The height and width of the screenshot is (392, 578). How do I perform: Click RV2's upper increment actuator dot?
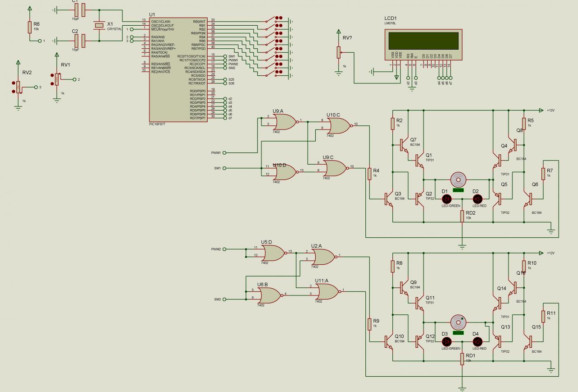coord(14,82)
